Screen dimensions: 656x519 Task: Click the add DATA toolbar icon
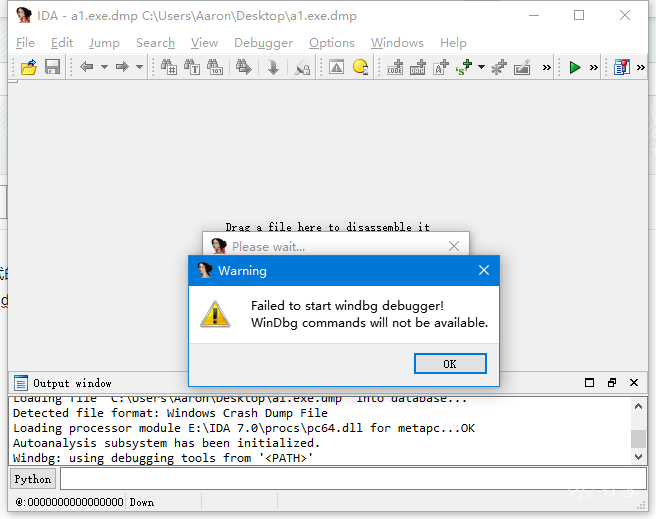(418, 67)
